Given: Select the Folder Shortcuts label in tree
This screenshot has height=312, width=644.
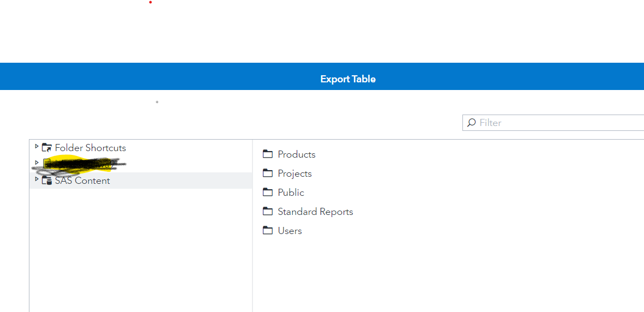Looking at the screenshot, I should coord(91,148).
